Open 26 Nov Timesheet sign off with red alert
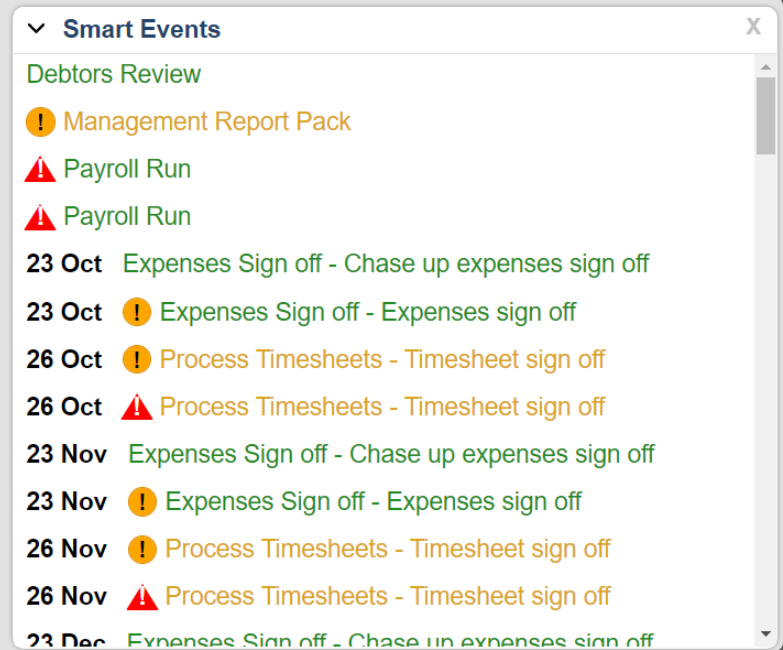 pyautogui.click(x=387, y=597)
